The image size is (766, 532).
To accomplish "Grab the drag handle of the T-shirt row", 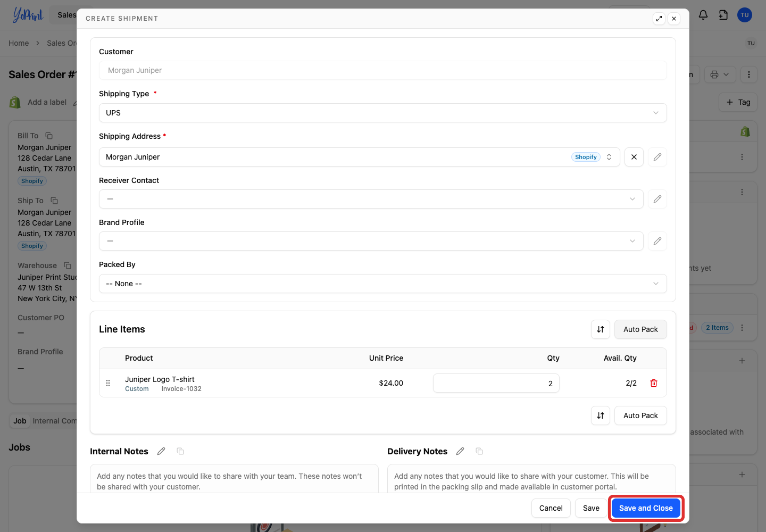I will click(x=108, y=383).
